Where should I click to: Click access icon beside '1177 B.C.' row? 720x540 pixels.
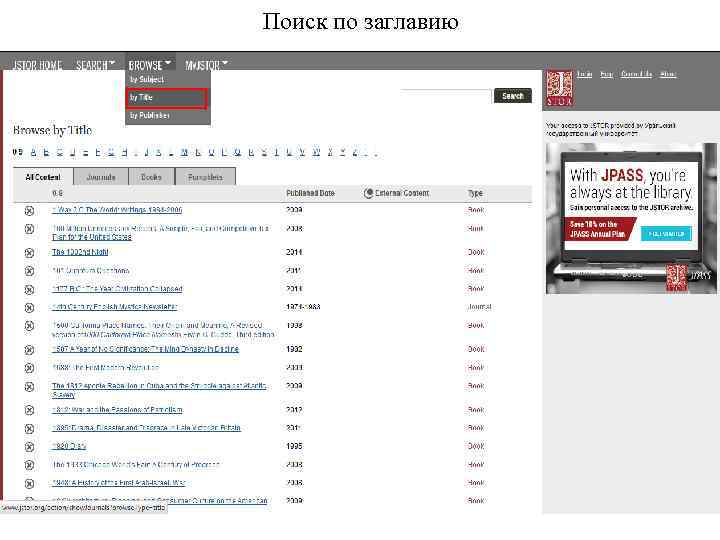click(x=29, y=289)
